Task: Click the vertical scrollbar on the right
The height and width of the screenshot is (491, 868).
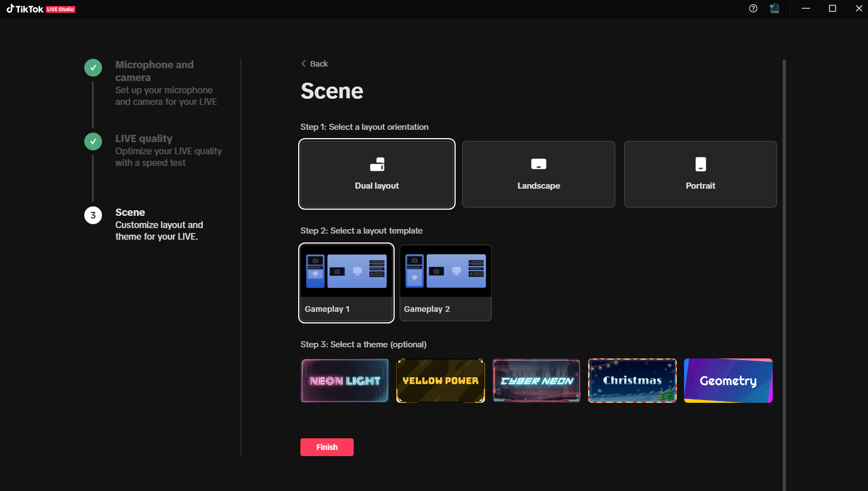Action: tap(784, 275)
